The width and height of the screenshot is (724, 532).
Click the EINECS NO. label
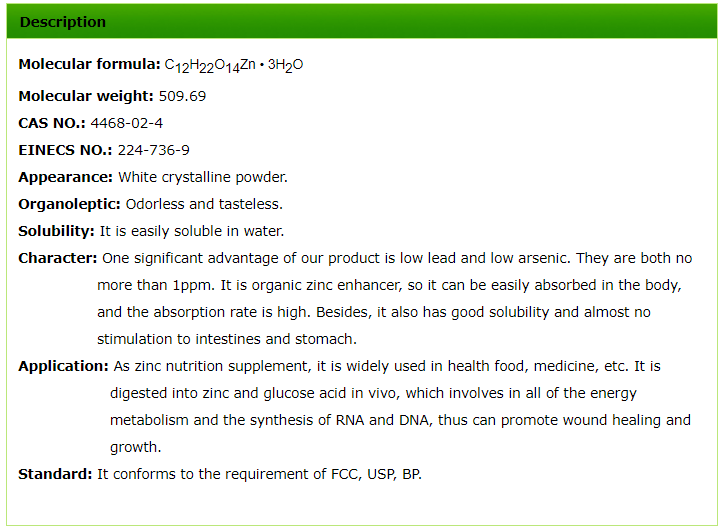[x=65, y=150]
